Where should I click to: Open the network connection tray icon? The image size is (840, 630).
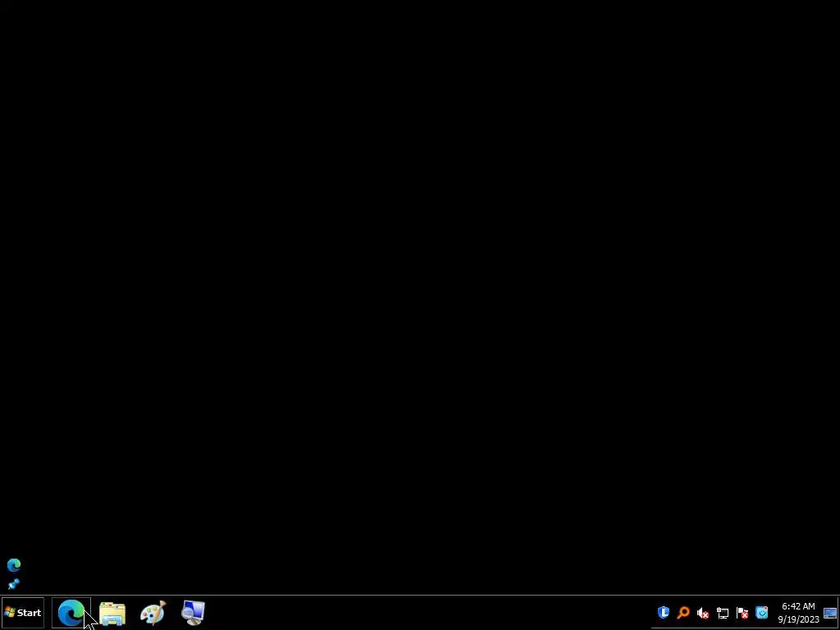(723, 613)
